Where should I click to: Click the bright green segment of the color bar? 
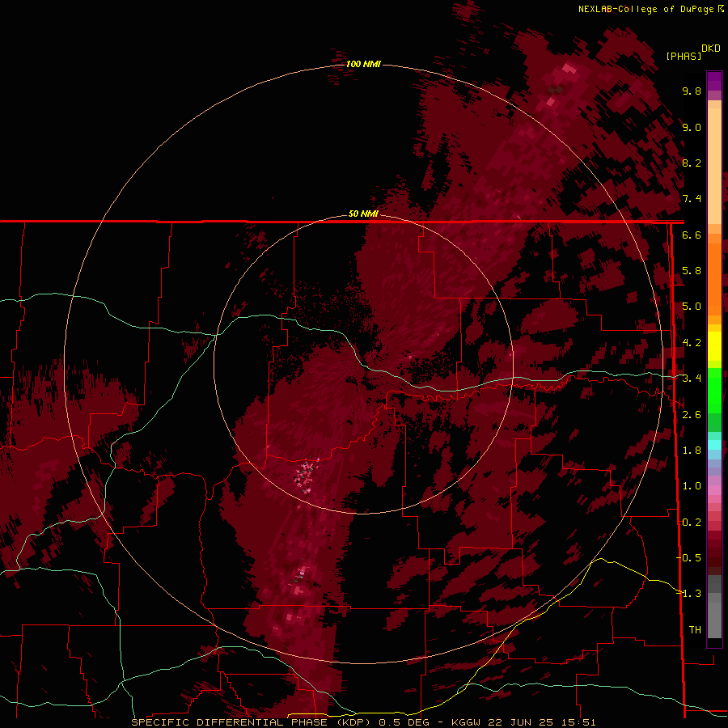pyautogui.click(x=714, y=391)
